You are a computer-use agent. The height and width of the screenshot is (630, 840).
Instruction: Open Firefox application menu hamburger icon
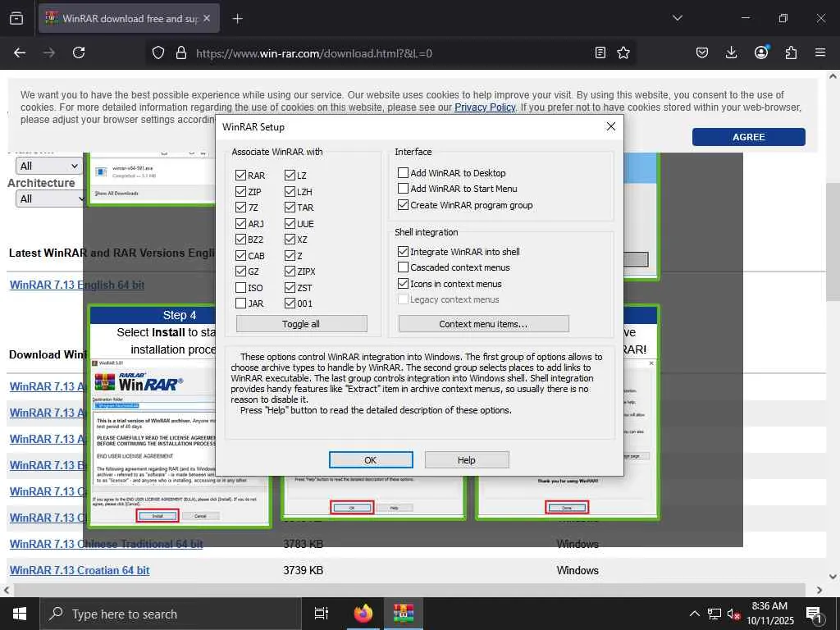click(820, 52)
